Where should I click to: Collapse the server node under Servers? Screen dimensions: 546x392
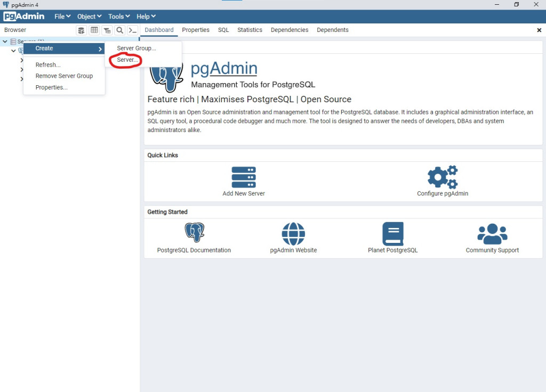click(13, 51)
